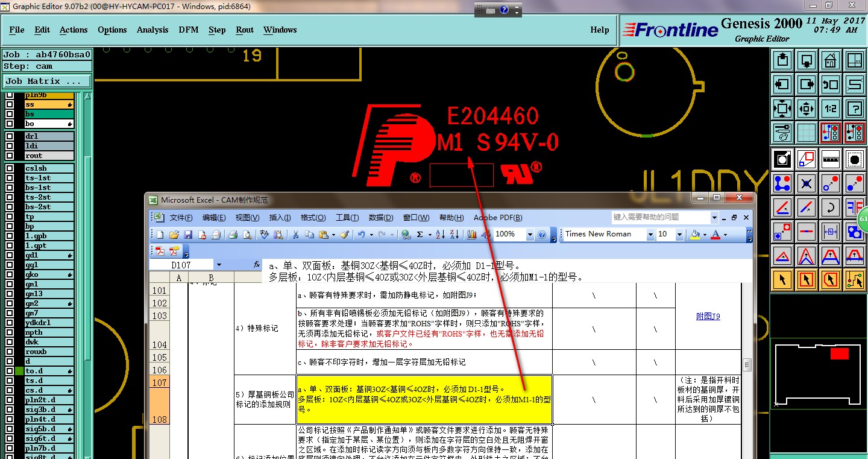Click the font color A swatch
The height and width of the screenshot is (459, 868).
pyautogui.click(x=716, y=235)
